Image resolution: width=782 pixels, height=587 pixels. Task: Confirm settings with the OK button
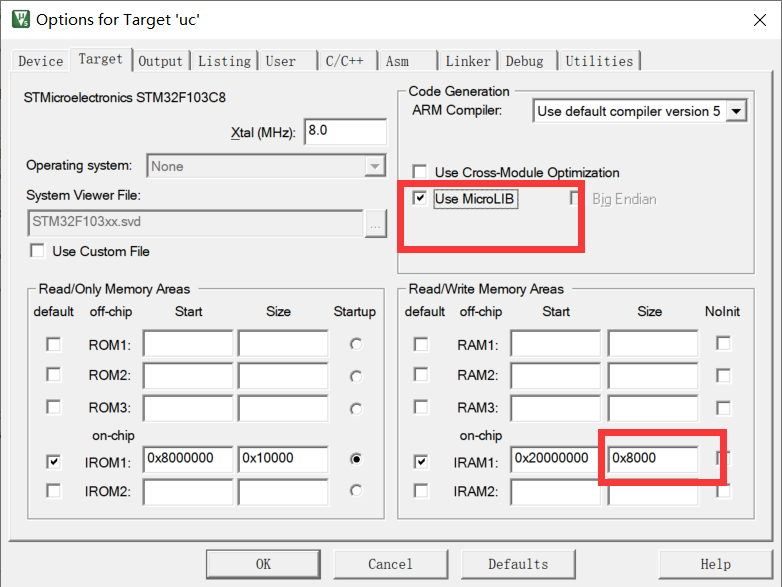pos(263,564)
